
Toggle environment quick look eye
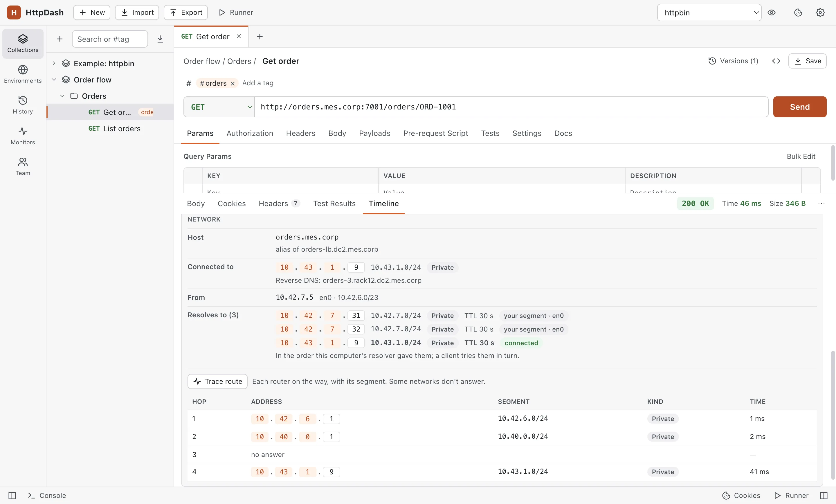(772, 12)
